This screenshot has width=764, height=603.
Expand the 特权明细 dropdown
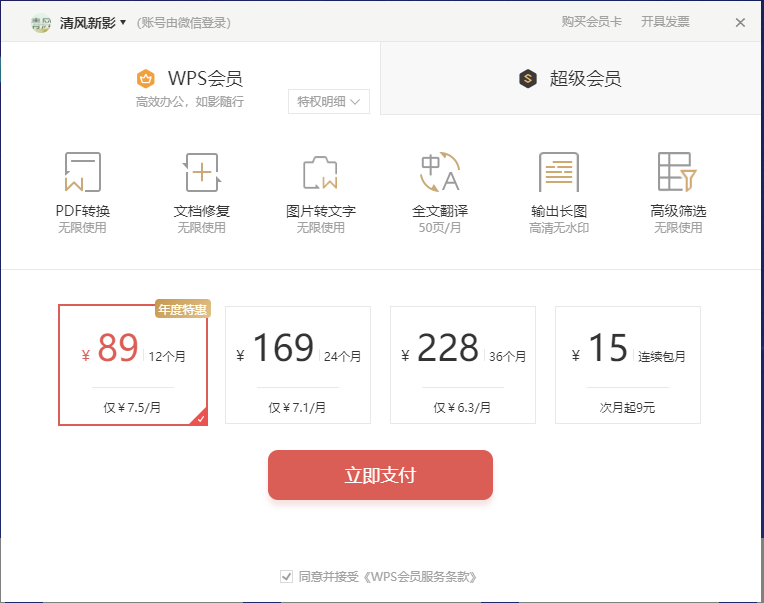pyautogui.click(x=329, y=101)
